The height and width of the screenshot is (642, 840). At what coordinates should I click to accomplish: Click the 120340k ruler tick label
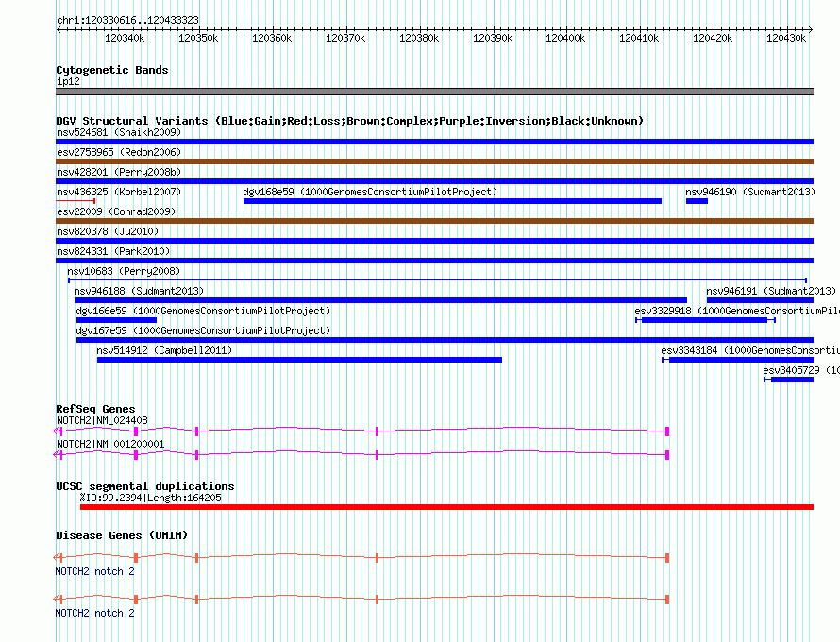click(125, 38)
